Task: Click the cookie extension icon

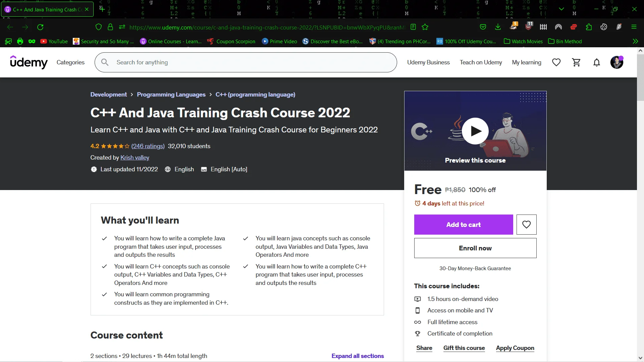Action: click(x=604, y=27)
